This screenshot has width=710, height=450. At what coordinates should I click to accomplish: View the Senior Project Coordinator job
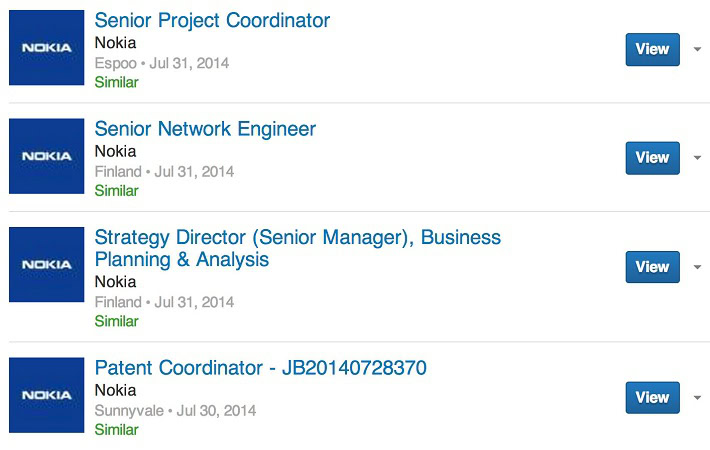652,49
